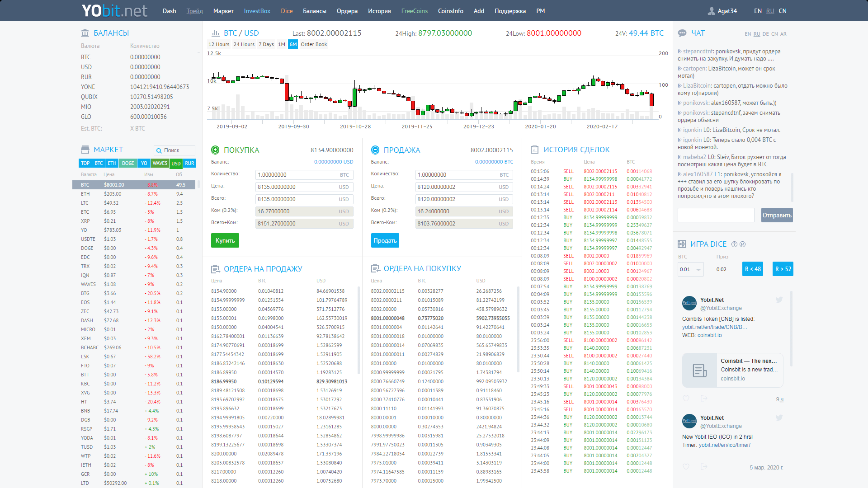
Task: Click share icon under Coinbits tweet
Action: point(704,399)
